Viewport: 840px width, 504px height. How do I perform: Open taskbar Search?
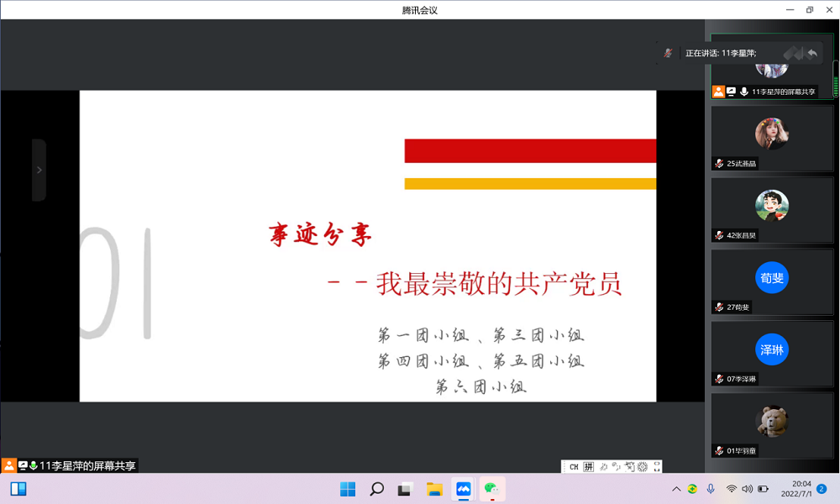(377, 489)
